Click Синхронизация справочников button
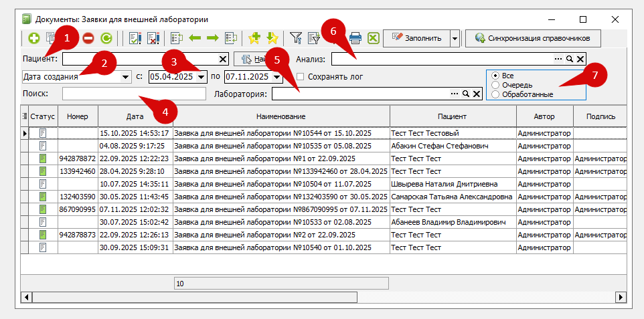 [x=533, y=38]
